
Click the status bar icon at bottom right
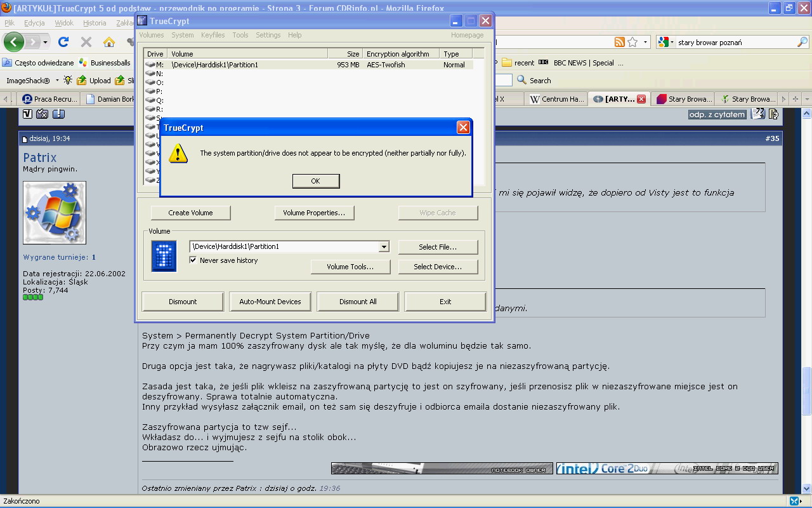[794, 501]
